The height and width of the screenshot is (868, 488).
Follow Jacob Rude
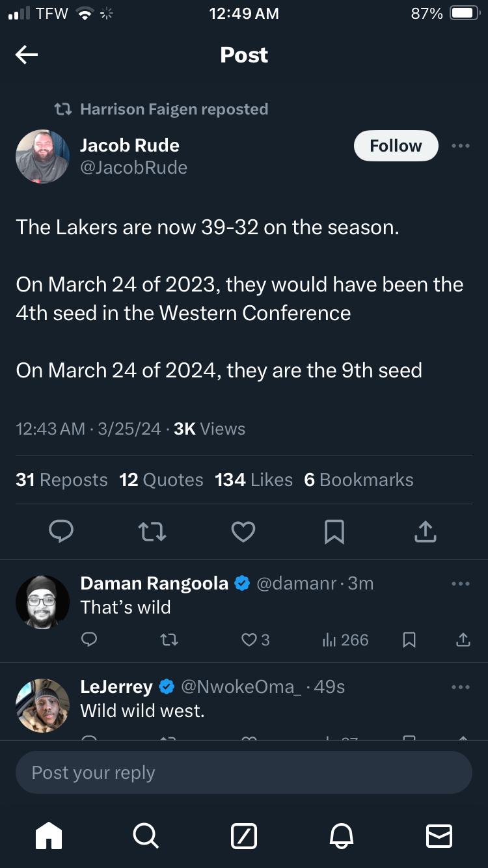coord(396,146)
